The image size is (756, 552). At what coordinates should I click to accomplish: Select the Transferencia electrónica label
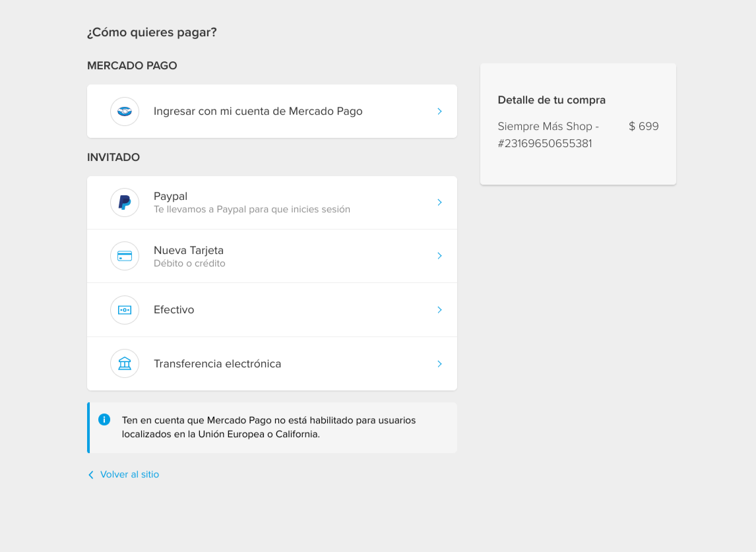pyautogui.click(x=217, y=364)
